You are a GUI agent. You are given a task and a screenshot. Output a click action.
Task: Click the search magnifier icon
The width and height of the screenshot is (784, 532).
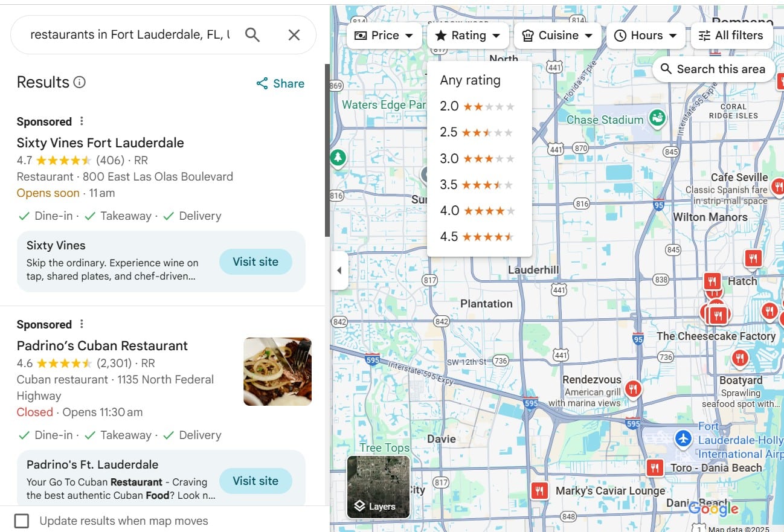coord(252,35)
